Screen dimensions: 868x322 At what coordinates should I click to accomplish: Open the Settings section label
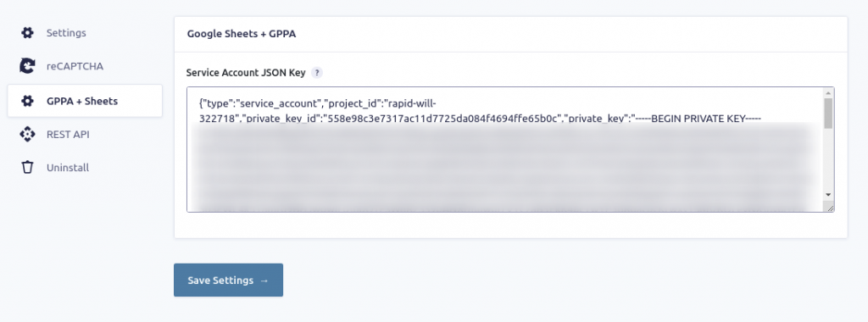(66, 33)
